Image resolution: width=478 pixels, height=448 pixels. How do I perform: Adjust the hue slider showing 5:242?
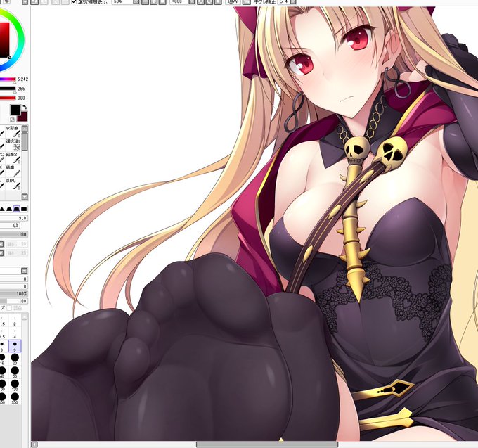[8, 79]
